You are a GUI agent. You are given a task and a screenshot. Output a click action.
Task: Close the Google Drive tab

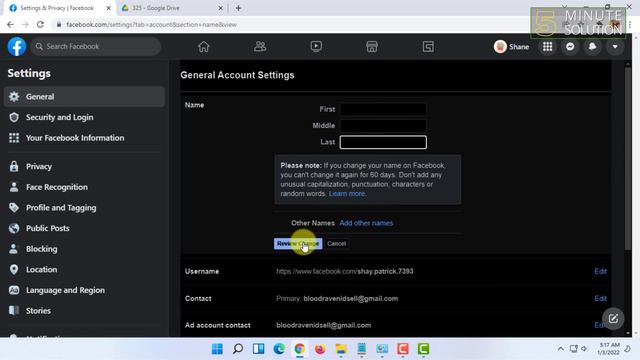220,8
